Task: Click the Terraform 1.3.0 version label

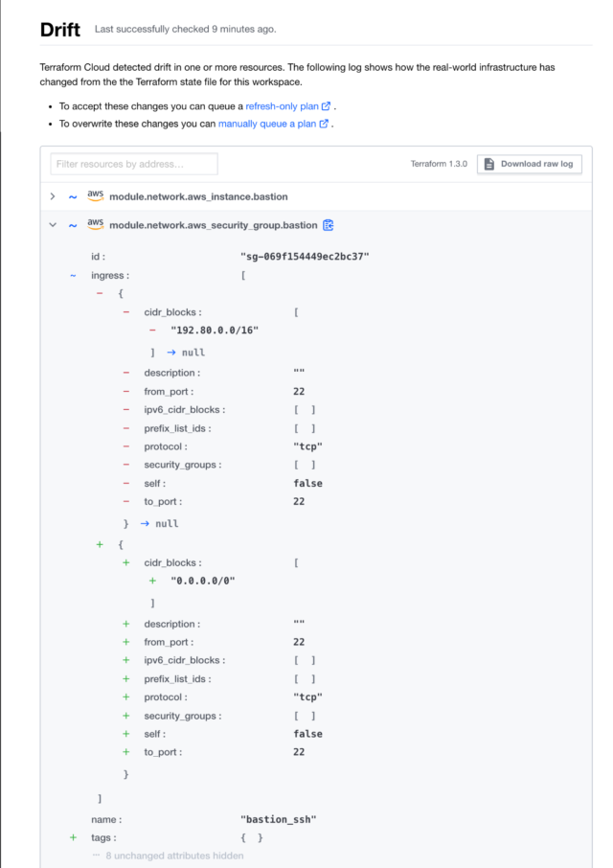Action: (440, 163)
